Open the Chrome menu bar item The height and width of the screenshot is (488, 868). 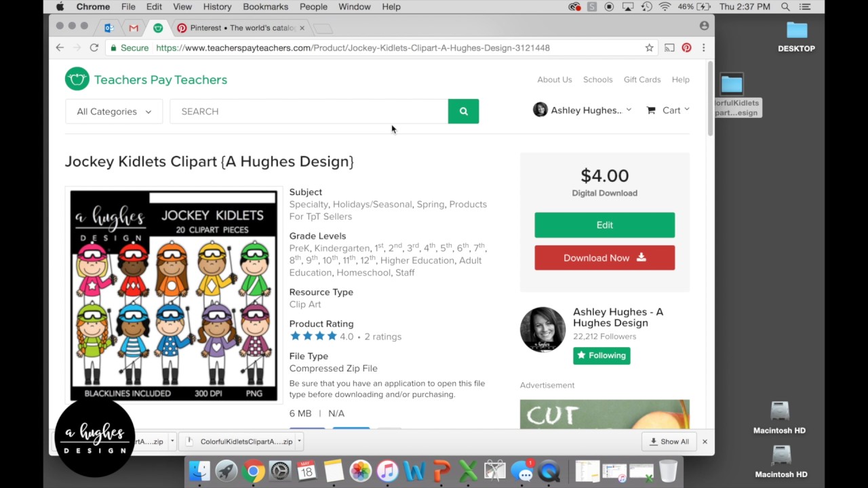(93, 7)
